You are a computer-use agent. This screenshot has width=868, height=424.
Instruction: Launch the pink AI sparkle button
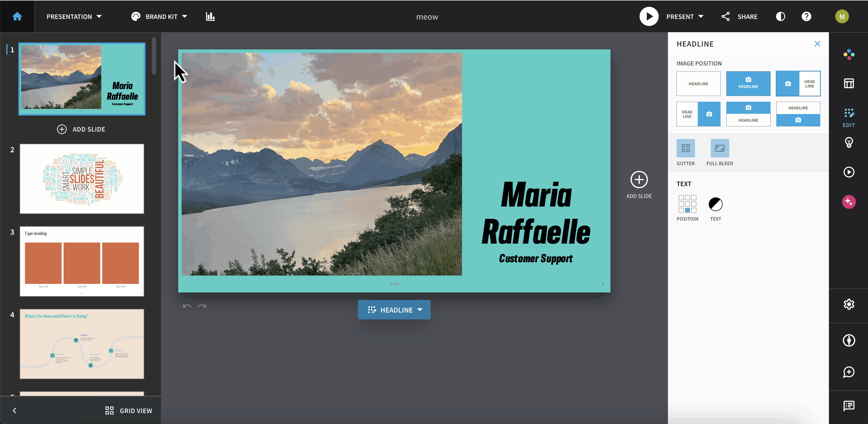pos(849,202)
